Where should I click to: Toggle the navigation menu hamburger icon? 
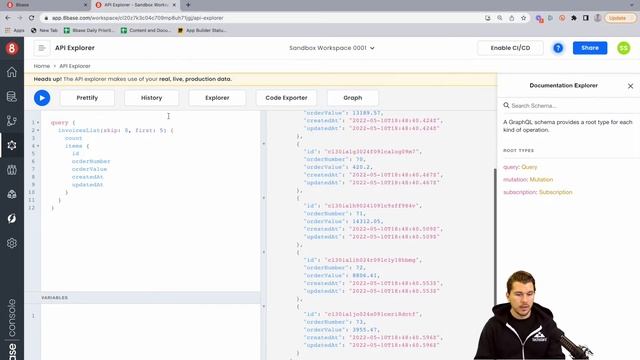pos(42,48)
